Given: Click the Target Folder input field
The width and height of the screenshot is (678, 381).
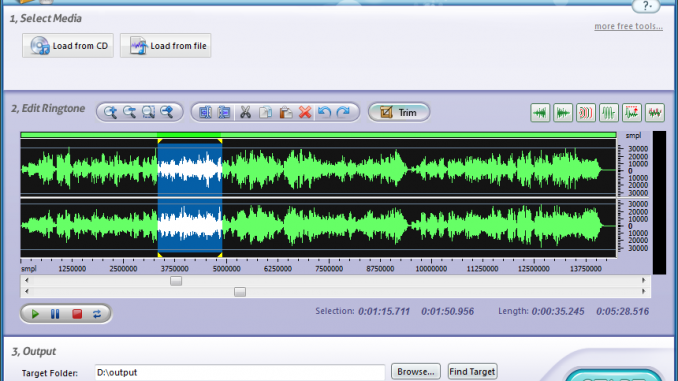Looking at the screenshot, I should pyautogui.click(x=240, y=372).
